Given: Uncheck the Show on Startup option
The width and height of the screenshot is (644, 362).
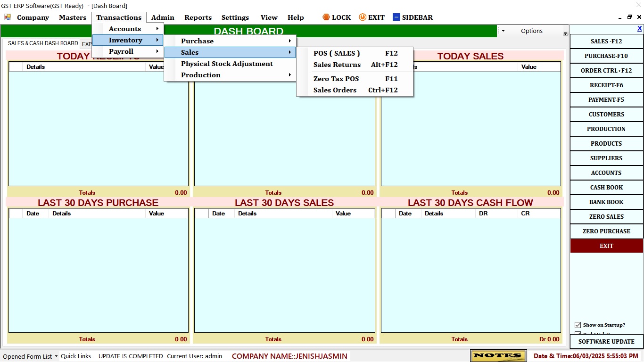Looking at the screenshot, I should [578, 325].
